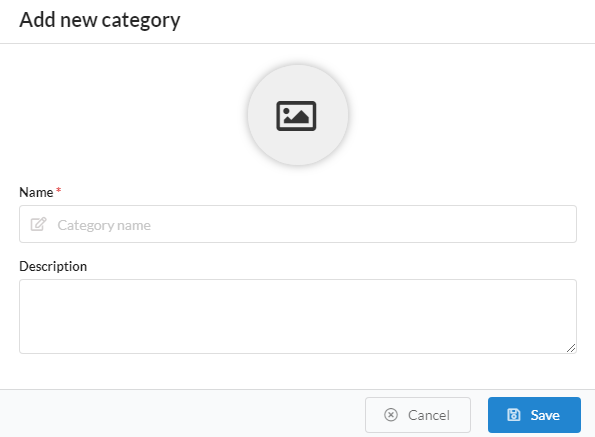Click the Description field label

pyautogui.click(x=53, y=266)
